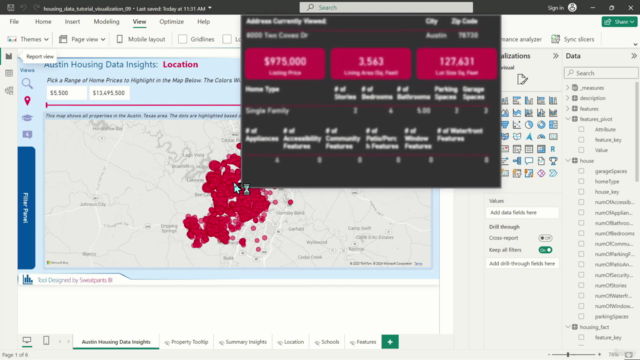Viewport: 640px width, 360px height.
Task: Switch to desktop layout icon at bottom
Action: 27,340
